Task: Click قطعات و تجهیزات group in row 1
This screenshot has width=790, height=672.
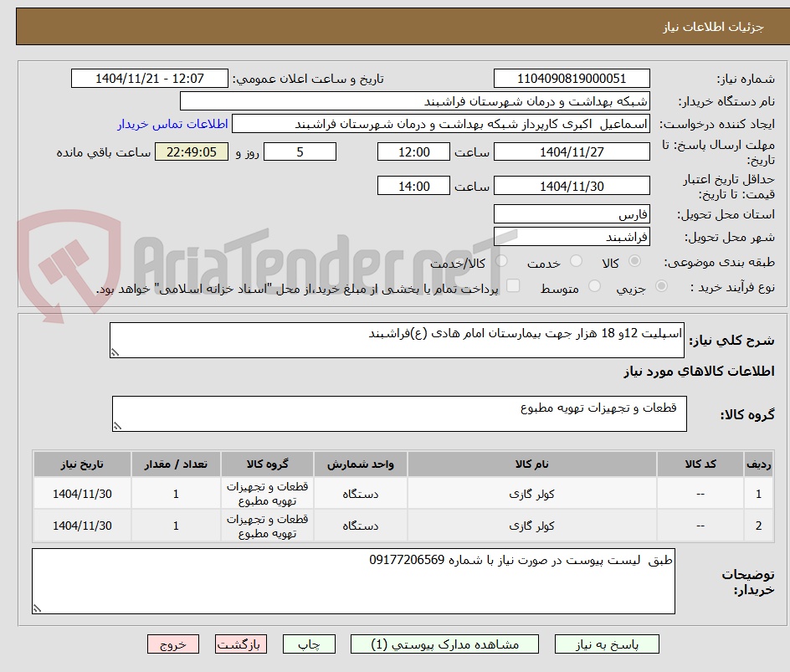Action: 267,494
